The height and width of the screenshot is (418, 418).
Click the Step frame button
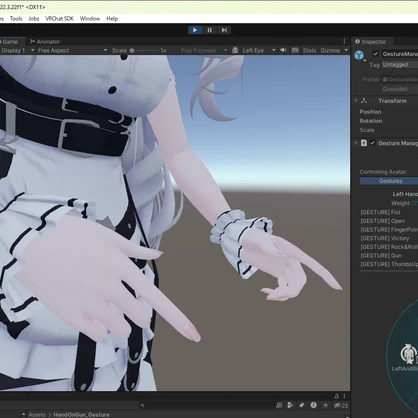(224, 30)
